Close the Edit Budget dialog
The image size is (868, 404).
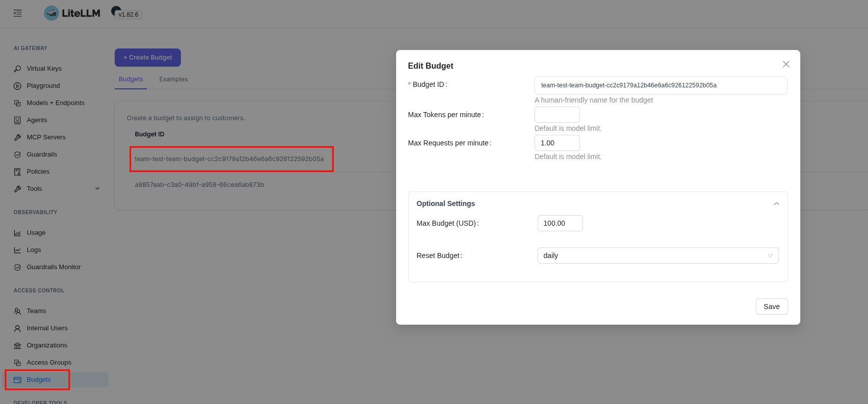point(786,64)
